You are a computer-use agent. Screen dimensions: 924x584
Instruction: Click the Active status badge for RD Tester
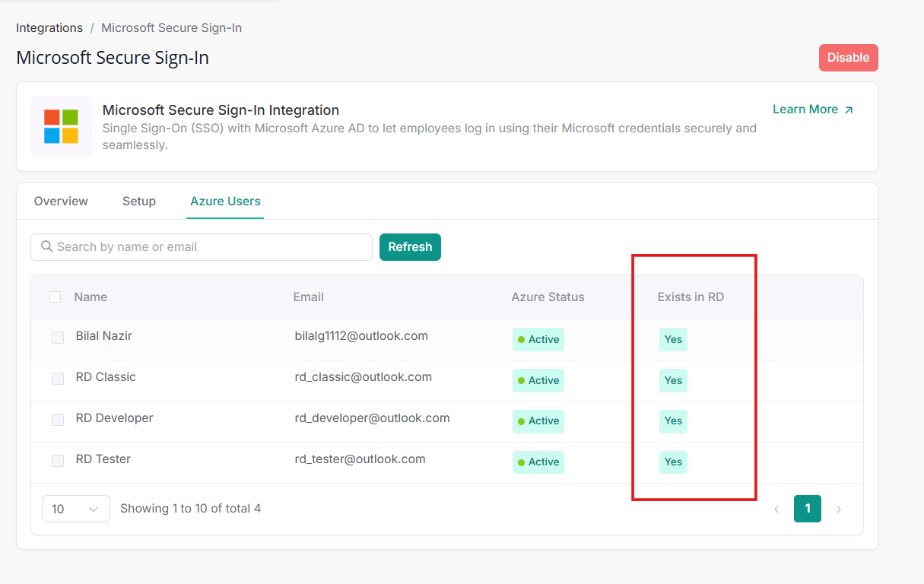(538, 462)
